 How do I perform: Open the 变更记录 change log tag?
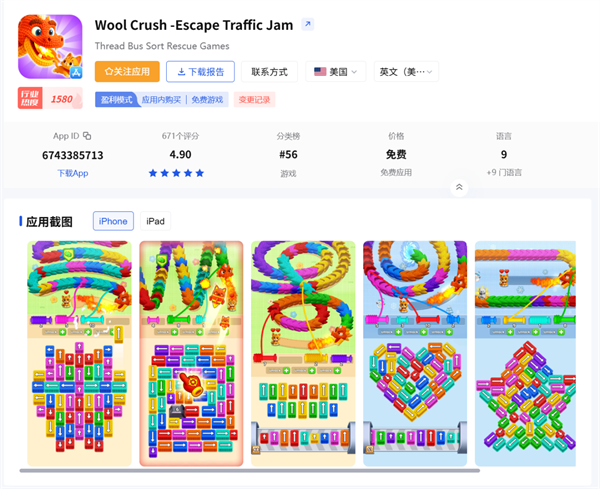pyautogui.click(x=254, y=100)
